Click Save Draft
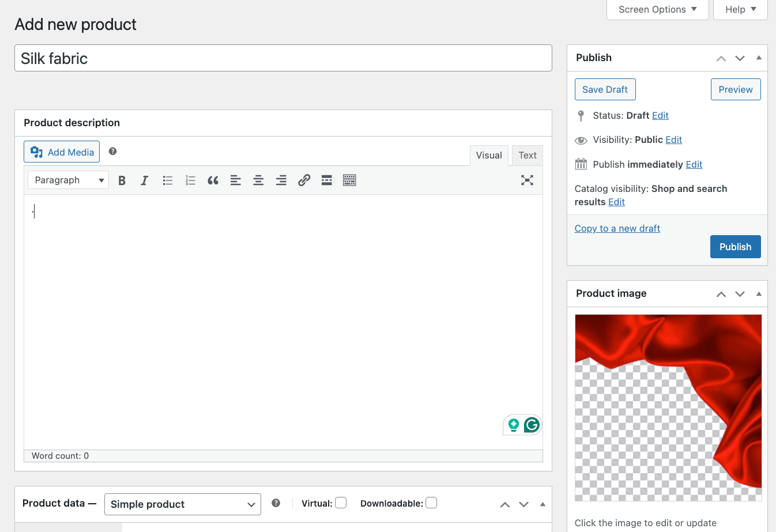The image size is (776, 532). 605,89
